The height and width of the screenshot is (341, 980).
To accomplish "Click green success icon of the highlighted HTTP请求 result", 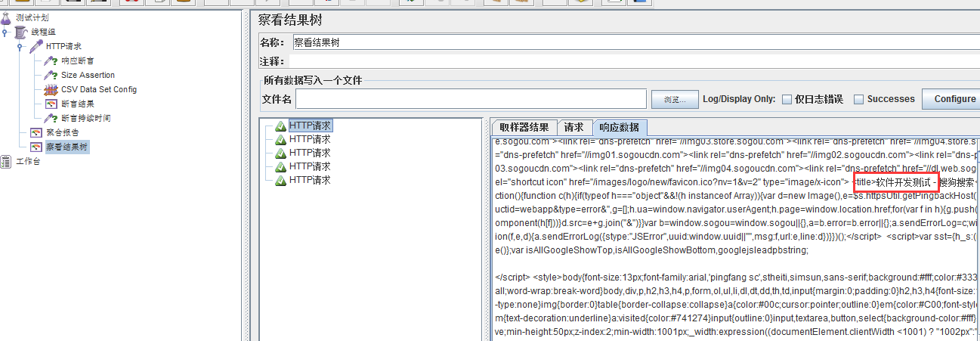I will point(280,126).
